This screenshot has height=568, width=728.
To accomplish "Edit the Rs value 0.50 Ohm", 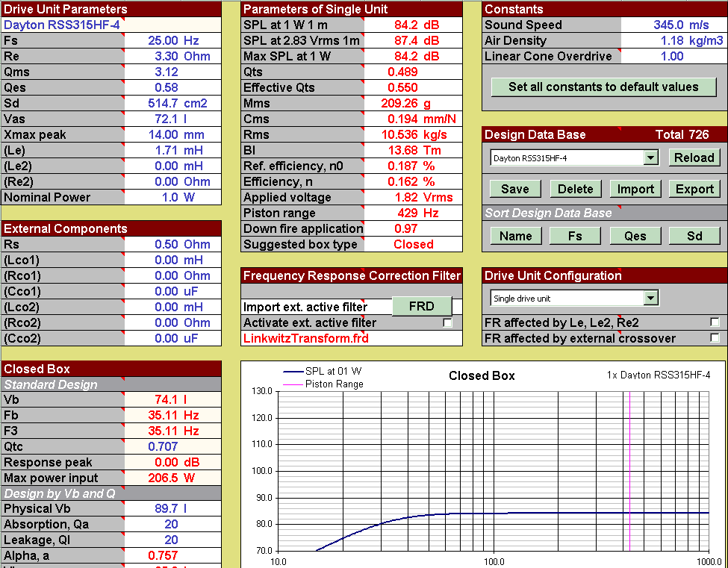I will (172, 244).
